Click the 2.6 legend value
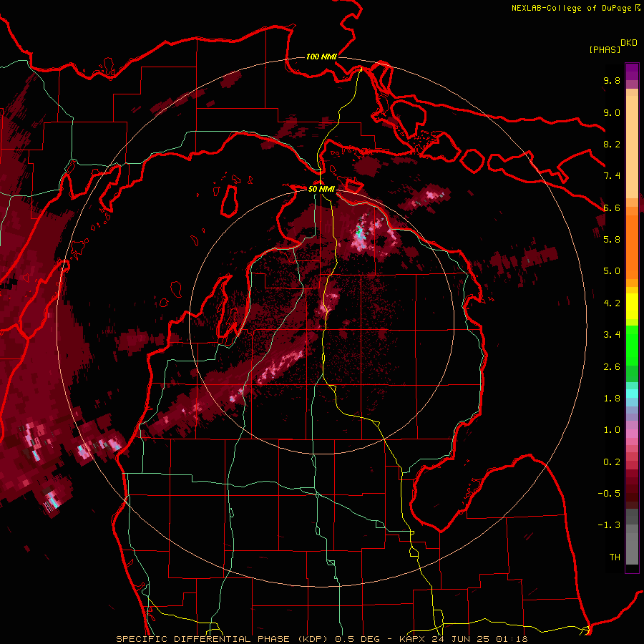Image resolution: width=644 pixels, height=644 pixels. [612, 367]
